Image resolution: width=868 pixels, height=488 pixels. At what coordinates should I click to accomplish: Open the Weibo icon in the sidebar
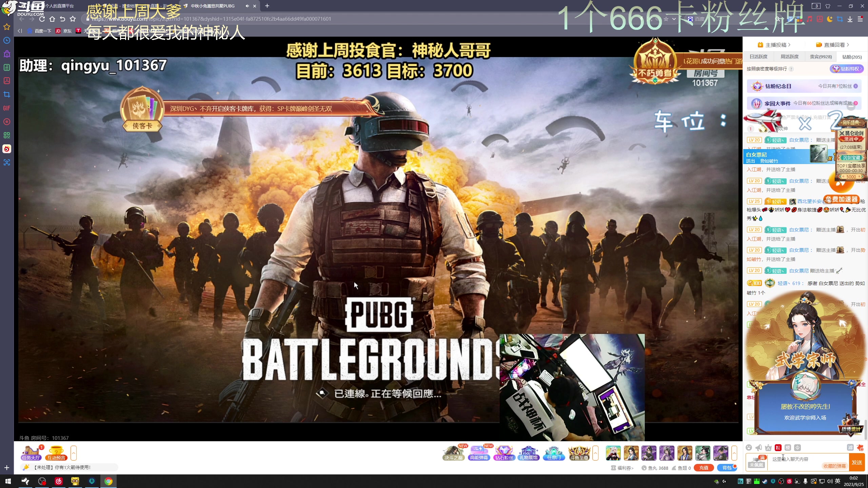[7, 149]
